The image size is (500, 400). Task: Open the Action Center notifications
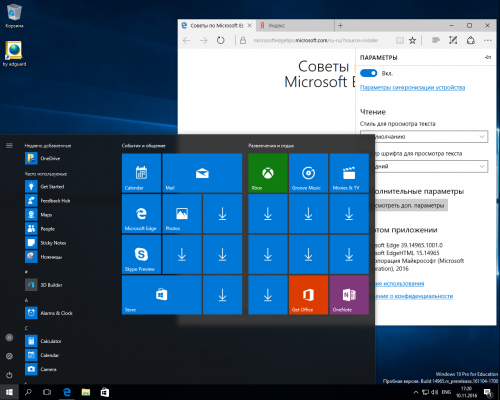[488, 392]
